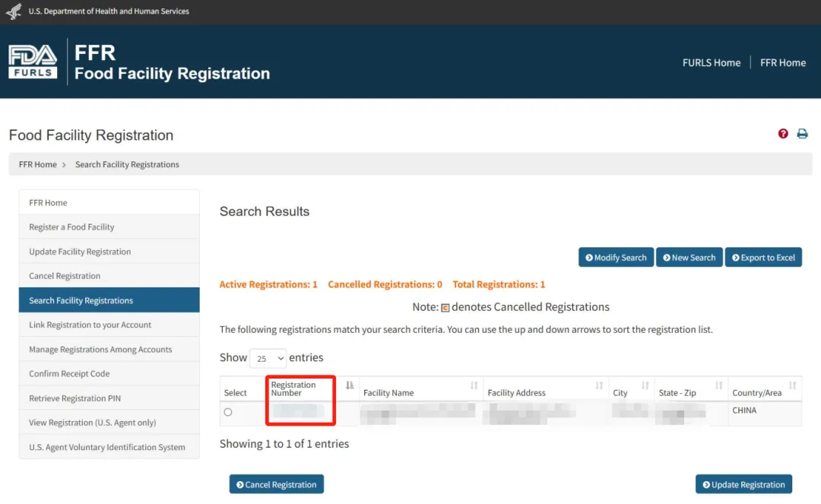
Task: Open View Registration (U.S. Agent only)
Action: pyautogui.click(x=109, y=423)
